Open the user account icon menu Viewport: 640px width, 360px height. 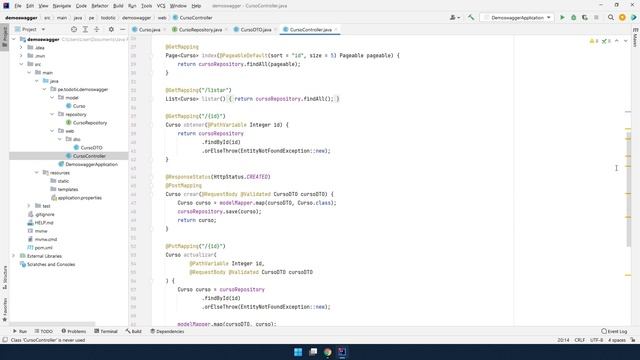tap(454, 18)
